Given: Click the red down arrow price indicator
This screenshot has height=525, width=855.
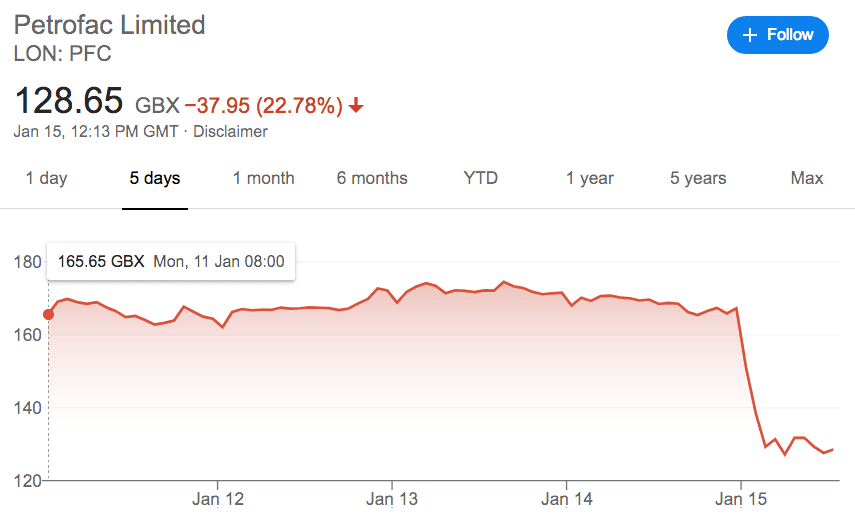Looking at the screenshot, I should tap(357, 104).
